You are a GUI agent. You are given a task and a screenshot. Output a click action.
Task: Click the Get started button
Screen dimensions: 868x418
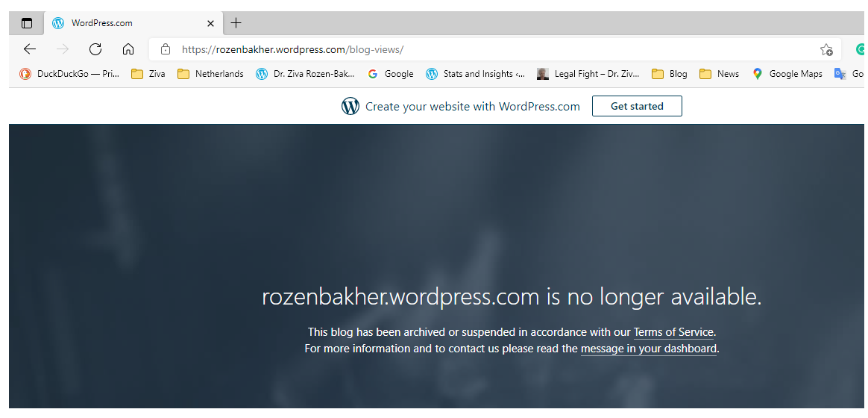point(637,106)
